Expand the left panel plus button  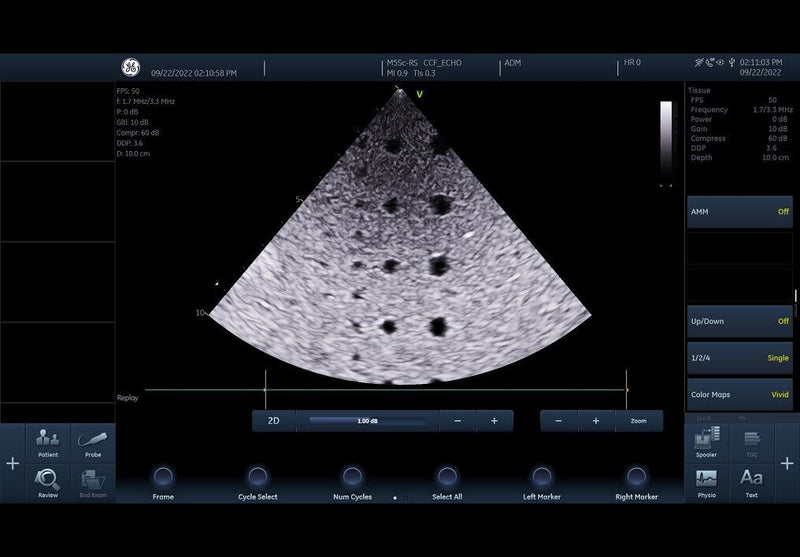tap(12, 464)
